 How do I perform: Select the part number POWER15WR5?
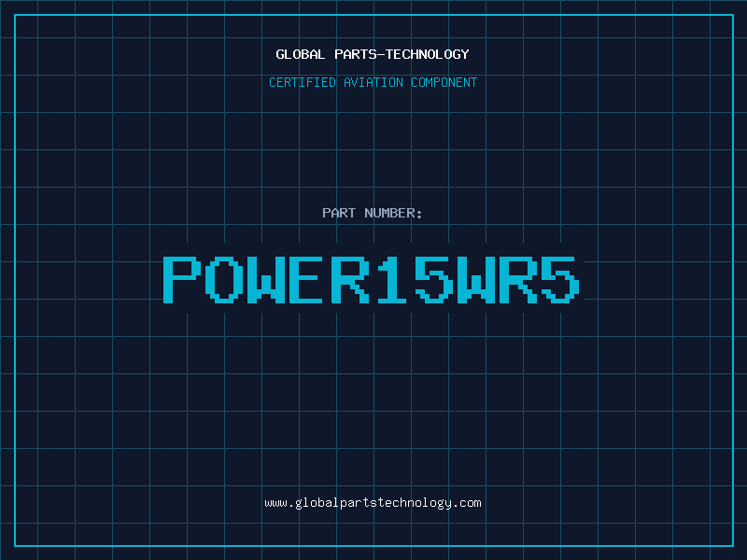tap(371, 280)
